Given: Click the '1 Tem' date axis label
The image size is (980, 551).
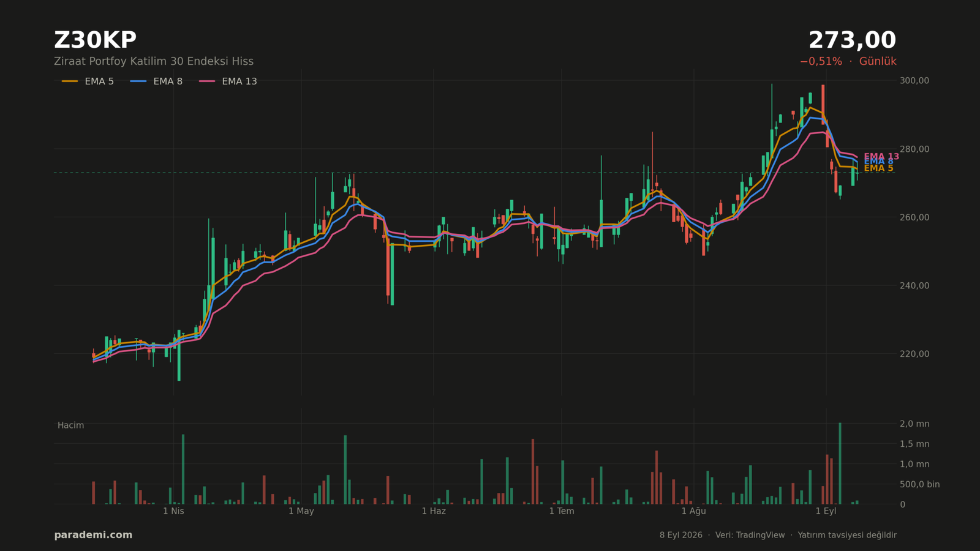Looking at the screenshot, I should click(x=562, y=511).
